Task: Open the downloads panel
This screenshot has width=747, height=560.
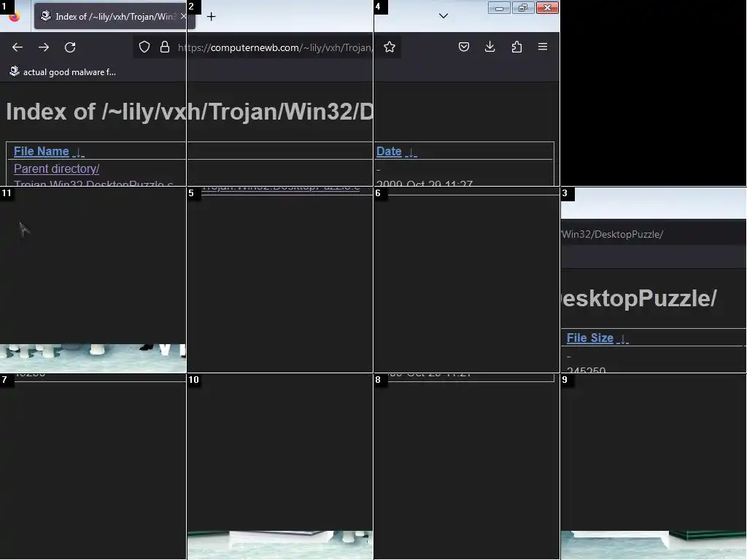Action: (x=489, y=47)
